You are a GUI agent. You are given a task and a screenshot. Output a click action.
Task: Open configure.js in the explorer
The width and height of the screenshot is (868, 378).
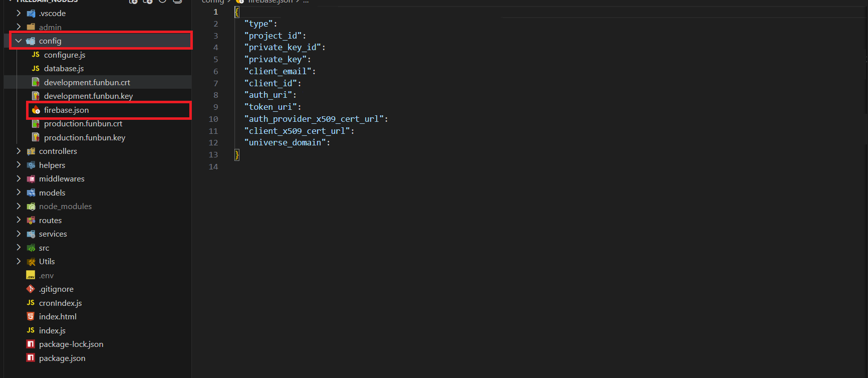pos(65,55)
